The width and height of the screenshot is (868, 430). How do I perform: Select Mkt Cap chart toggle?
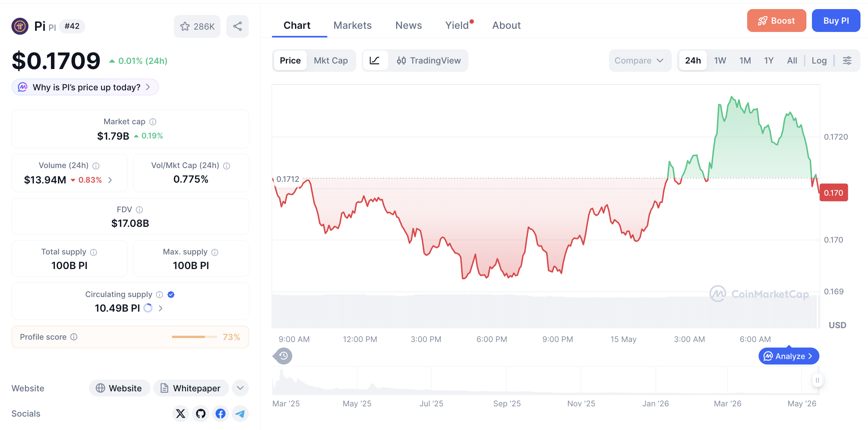point(331,60)
